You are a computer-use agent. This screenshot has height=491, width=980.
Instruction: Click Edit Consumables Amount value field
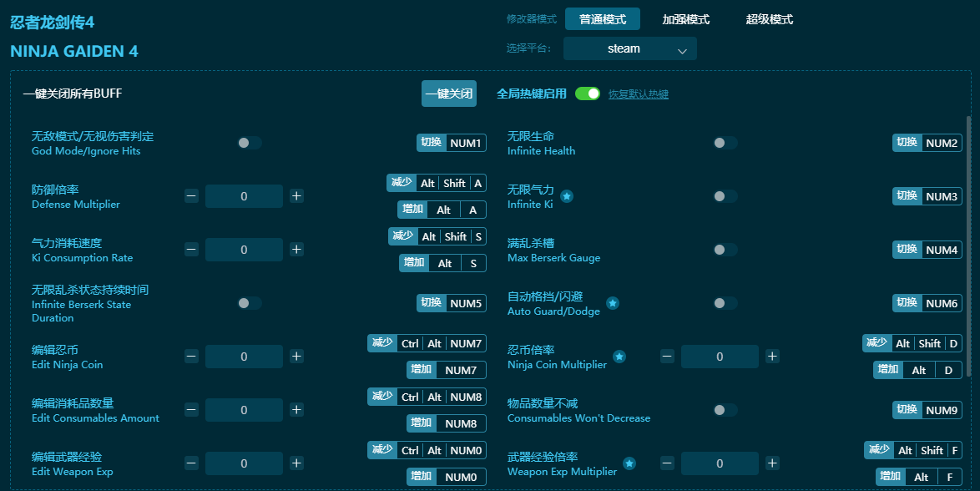(244, 410)
